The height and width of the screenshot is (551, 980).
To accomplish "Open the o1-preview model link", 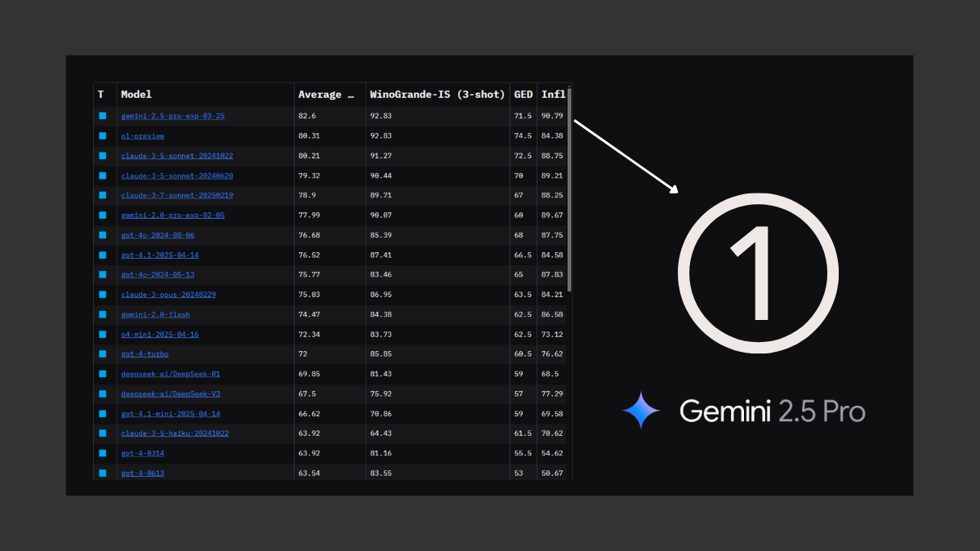I will pyautogui.click(x=142, y=136).
